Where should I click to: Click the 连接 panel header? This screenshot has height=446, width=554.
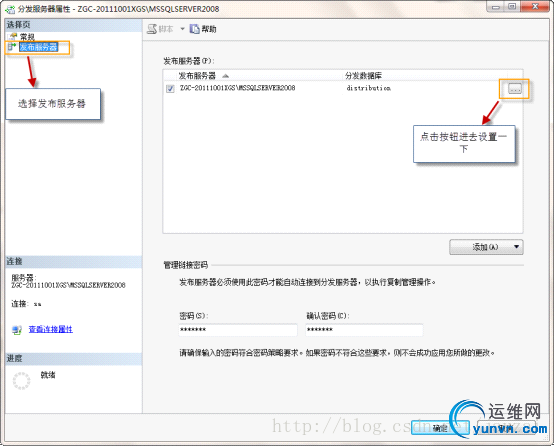click(73, 262)
